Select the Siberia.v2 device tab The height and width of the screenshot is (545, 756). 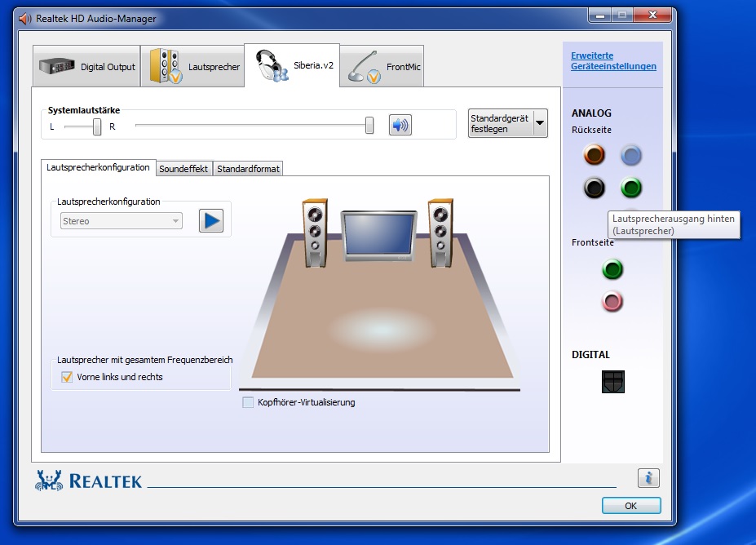pyautogui.click(x=292, y=65)
